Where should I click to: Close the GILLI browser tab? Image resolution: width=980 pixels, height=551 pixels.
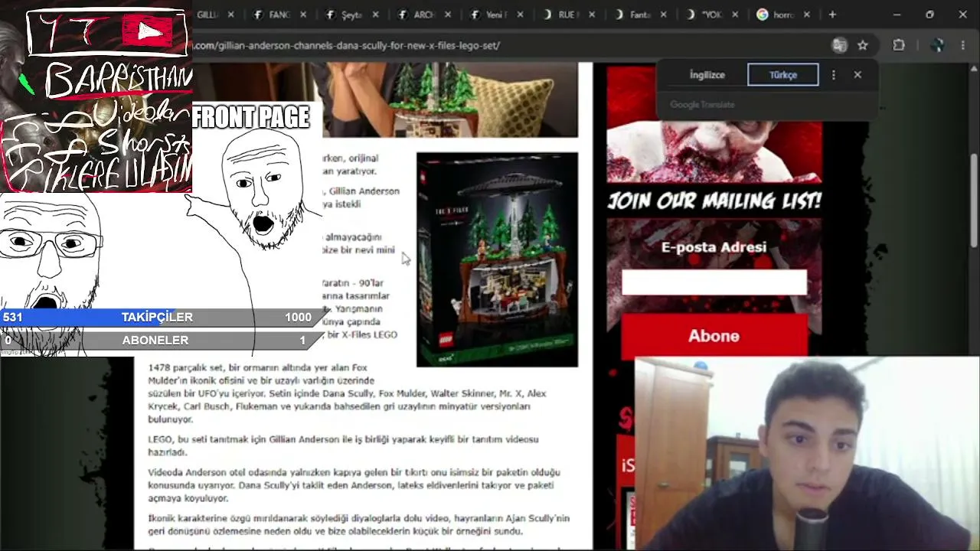(x=230, y=15)
